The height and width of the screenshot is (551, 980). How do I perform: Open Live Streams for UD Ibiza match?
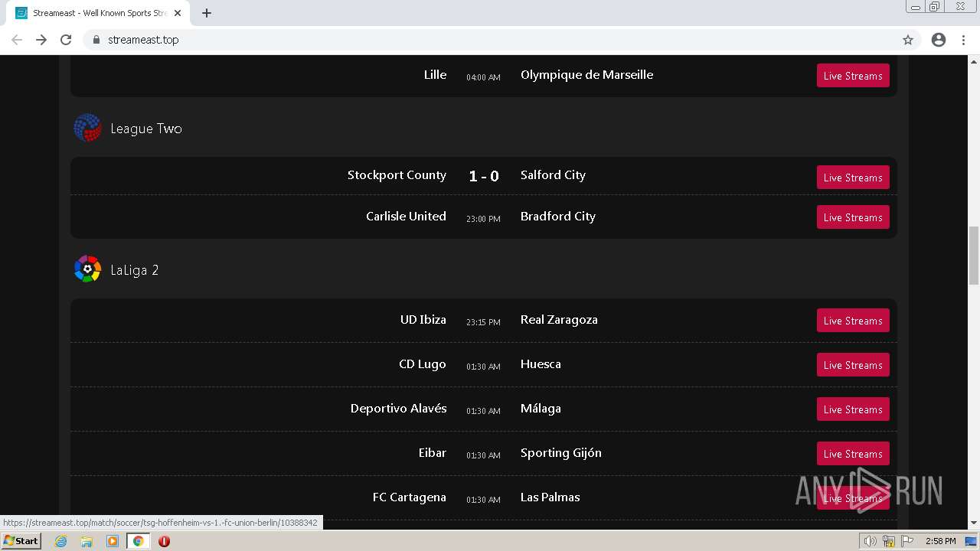coord(853,321)
